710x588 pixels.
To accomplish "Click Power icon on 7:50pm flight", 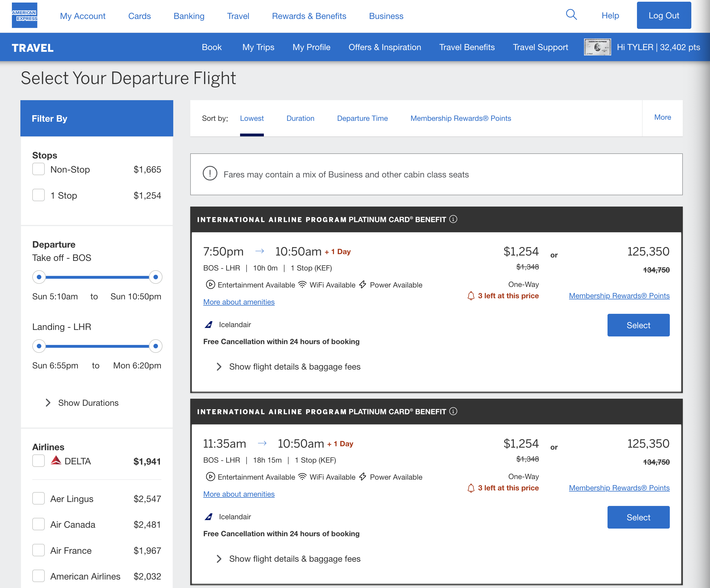I will click(363, 285).
